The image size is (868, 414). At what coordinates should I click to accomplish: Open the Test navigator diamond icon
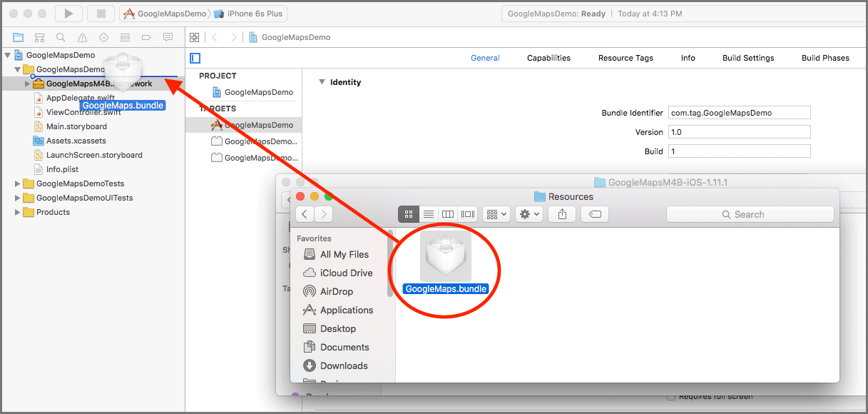click(x=104, y=37)
